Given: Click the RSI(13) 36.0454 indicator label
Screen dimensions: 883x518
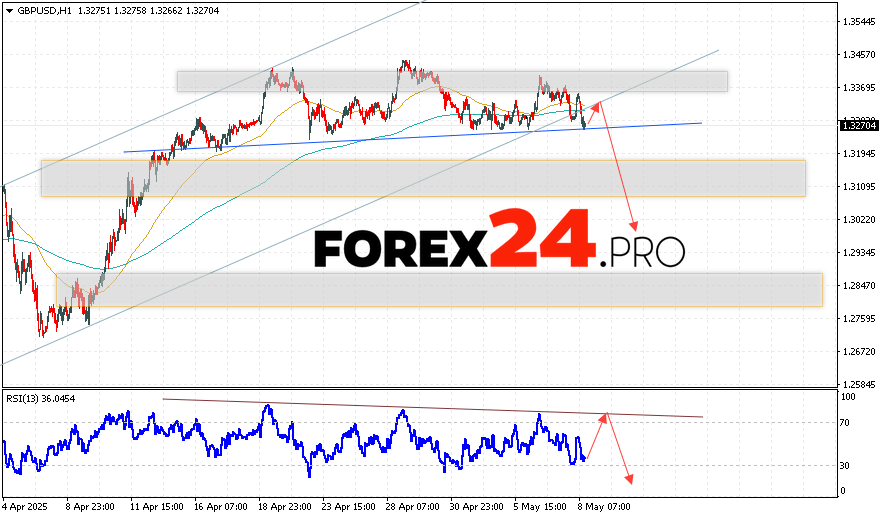Looking at the screenshot, I should click(41, 399).
